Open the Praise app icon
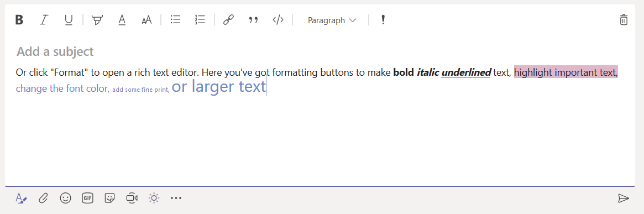Viewport: 644px width, 214px height. click(x=154, y=198)
